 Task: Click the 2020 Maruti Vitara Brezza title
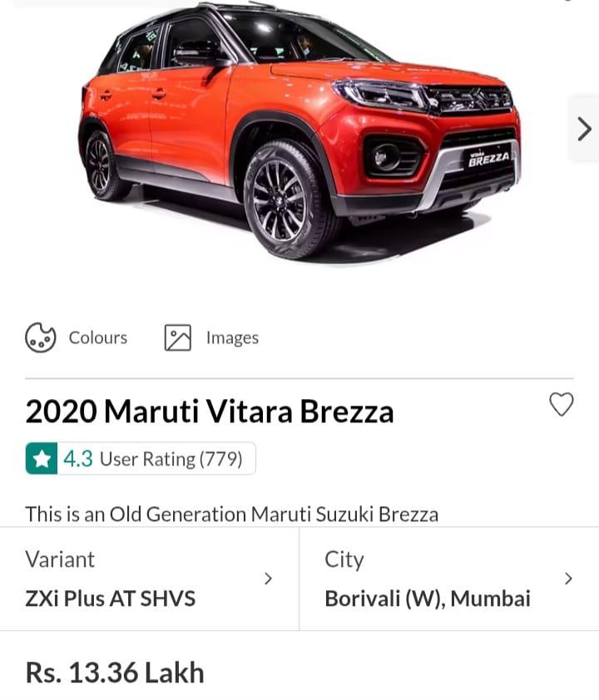click(x=210, y=412)
